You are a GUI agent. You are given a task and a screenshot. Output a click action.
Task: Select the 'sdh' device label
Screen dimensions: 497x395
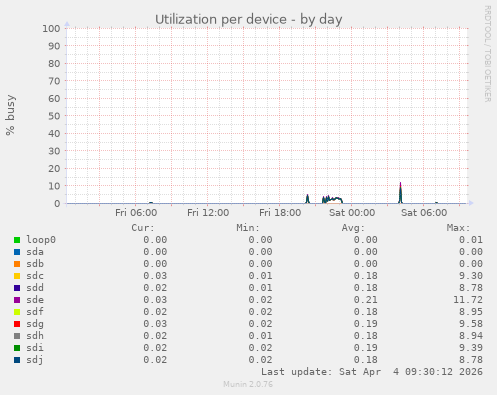click(x=35, y=336)
